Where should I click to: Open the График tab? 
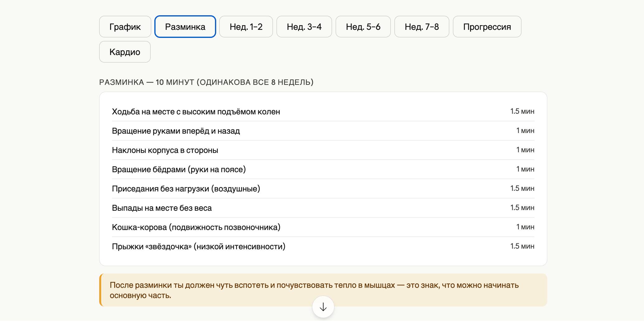[x=125, y=27]
